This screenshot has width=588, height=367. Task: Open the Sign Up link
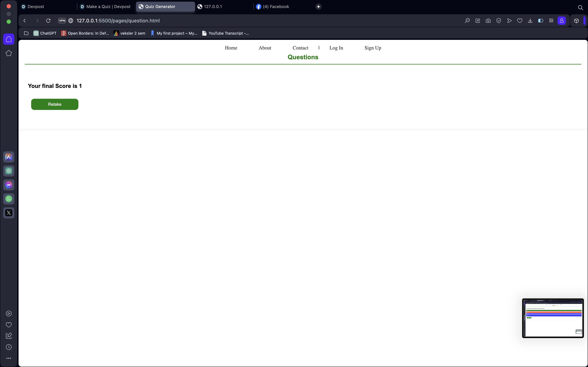[372, 48]
